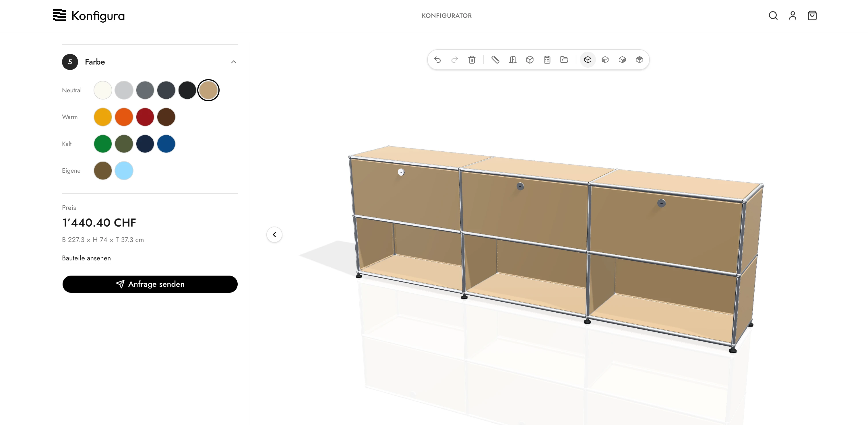Click the Anfrage senden button
The width and height of the screenshot is (868, 425).
tap(150, 284)
